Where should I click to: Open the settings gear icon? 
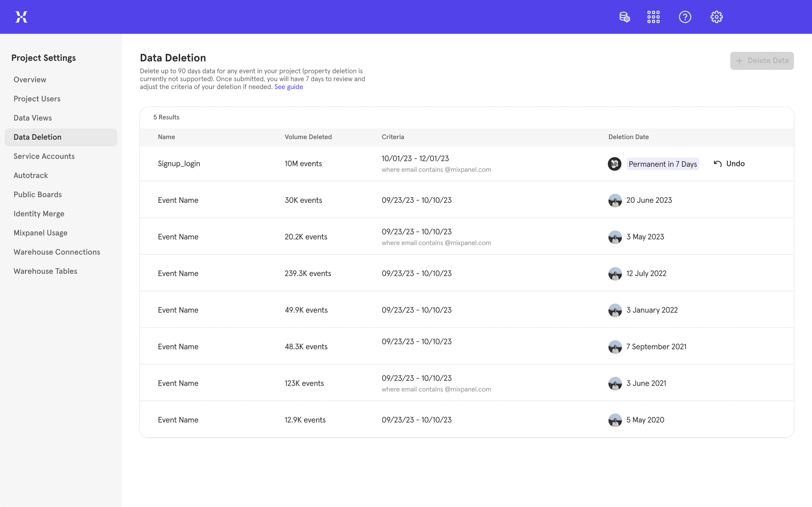coord(716,17)
